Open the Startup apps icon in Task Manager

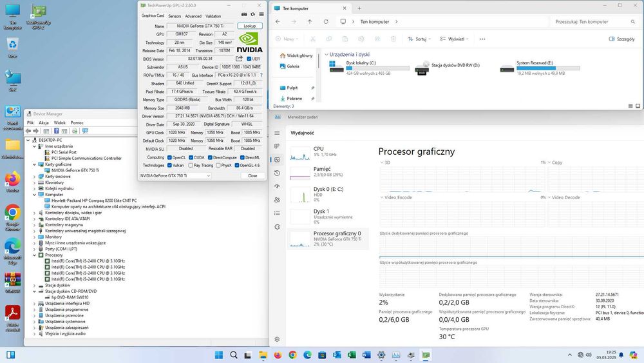pyautogui.click(x=277, y=186)
